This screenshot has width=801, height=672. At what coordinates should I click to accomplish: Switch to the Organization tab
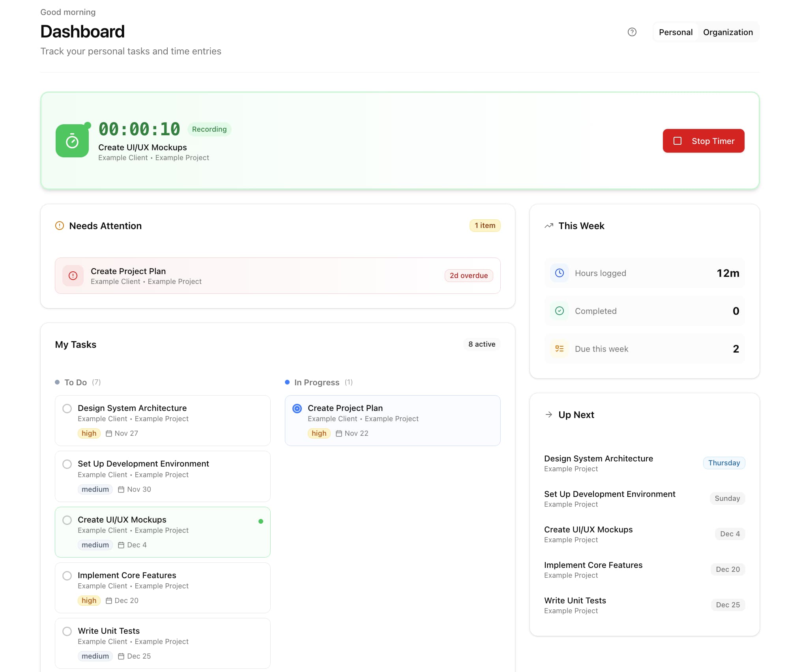728,32
